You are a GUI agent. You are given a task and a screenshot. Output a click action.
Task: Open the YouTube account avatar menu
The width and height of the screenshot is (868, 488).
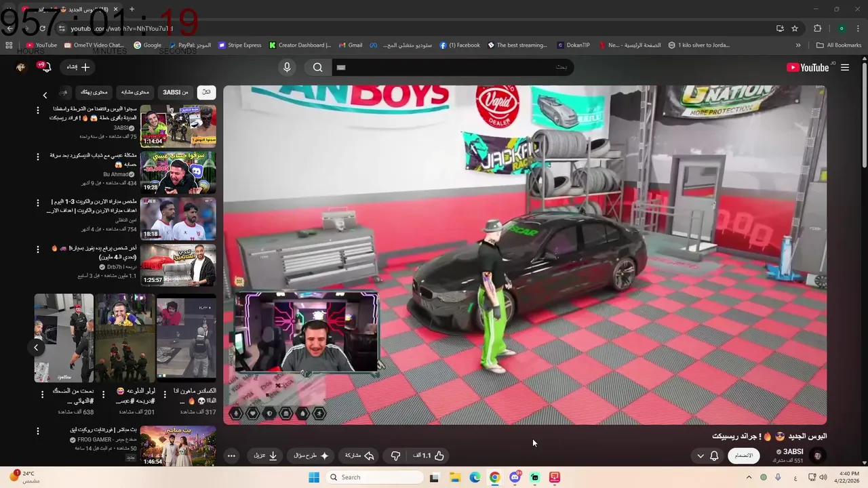coord(21,67)
